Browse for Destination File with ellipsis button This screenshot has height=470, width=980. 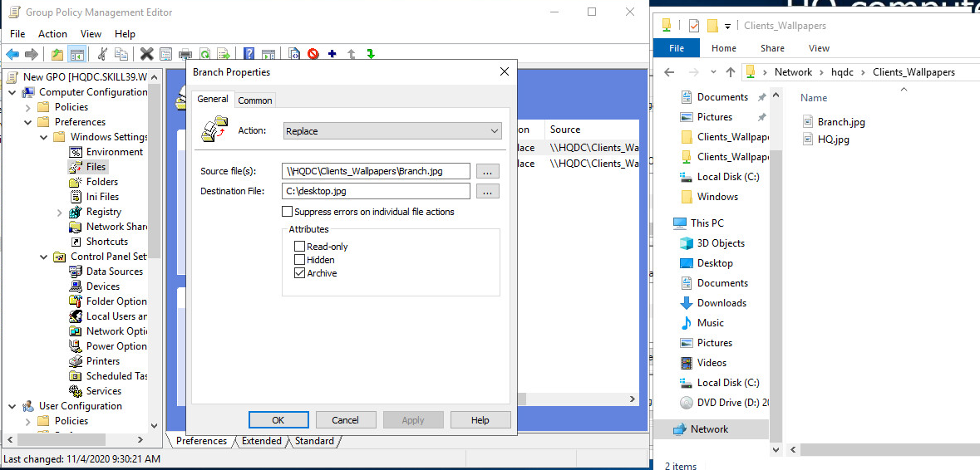(487, 191)
